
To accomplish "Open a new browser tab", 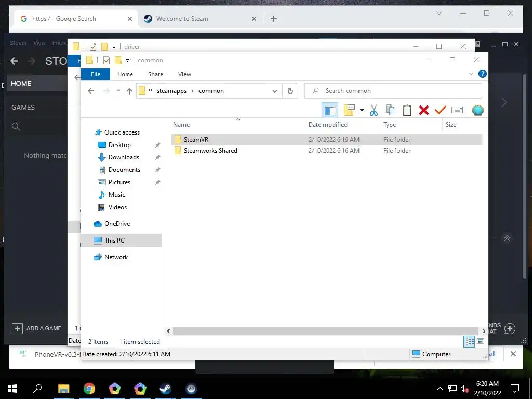I will pyautogui.click(x=274, y=19).
